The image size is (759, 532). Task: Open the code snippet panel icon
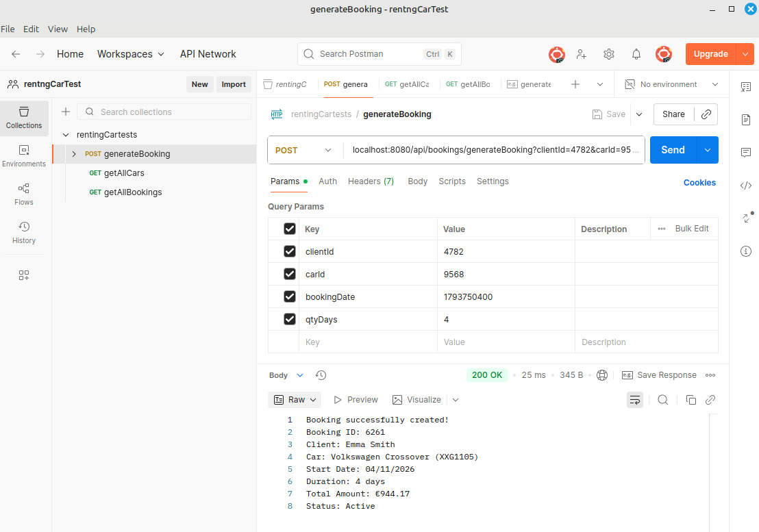point(746,186)
